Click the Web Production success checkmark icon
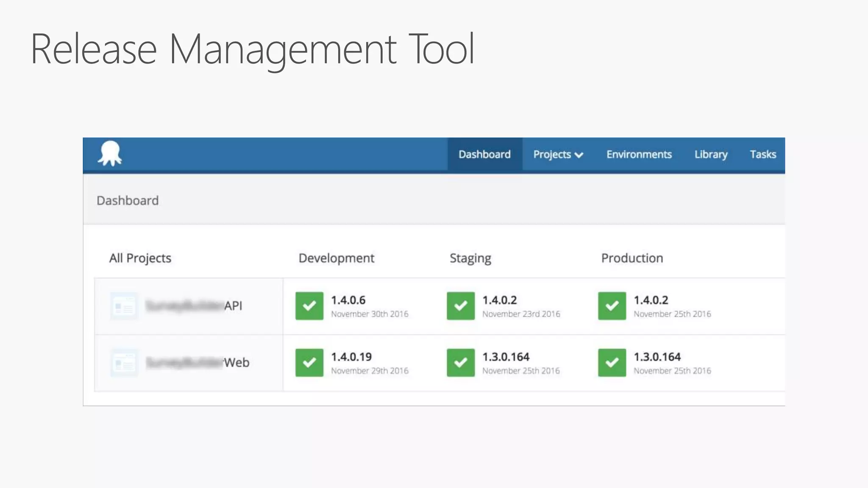Screen dimensions: 868x488 tap(612, 363)
